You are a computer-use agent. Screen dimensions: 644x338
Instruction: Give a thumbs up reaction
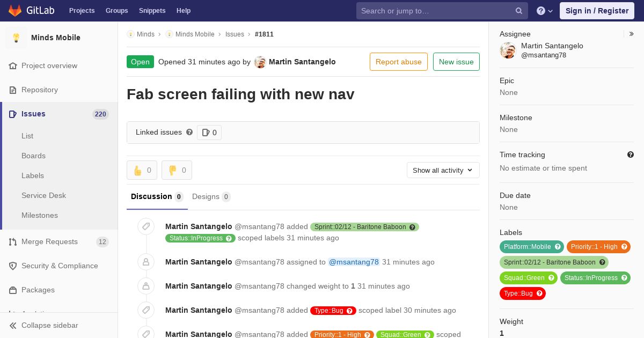click(x=142, y=170)
